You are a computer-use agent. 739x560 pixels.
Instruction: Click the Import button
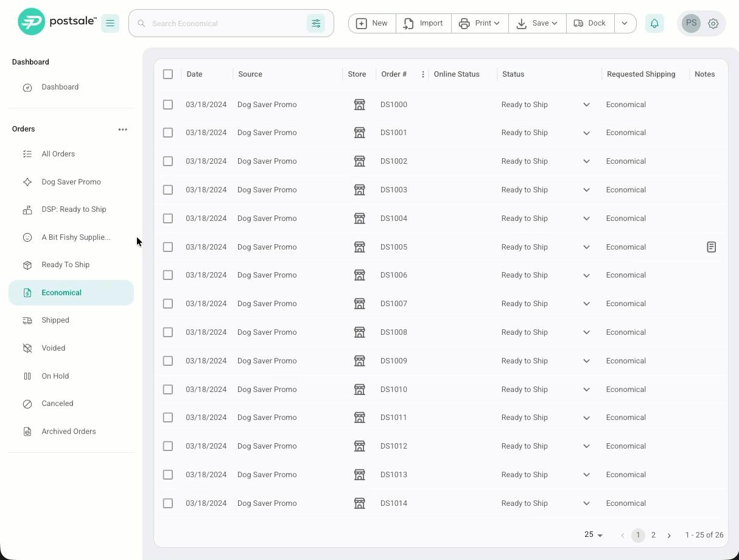tap(424, 23)
